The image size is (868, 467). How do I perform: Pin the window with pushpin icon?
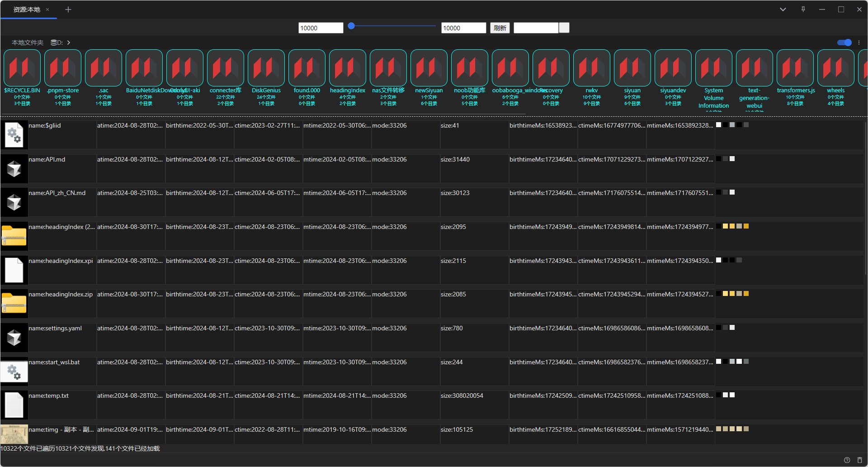[803, 10]
